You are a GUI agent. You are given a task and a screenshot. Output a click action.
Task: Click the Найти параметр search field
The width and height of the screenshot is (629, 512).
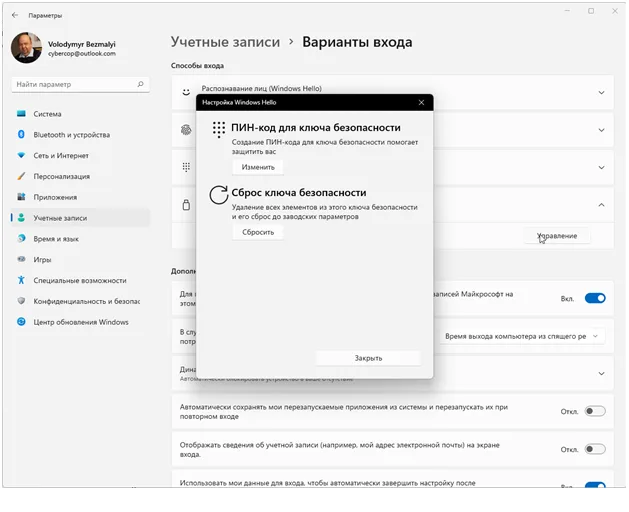coord(80,84)
